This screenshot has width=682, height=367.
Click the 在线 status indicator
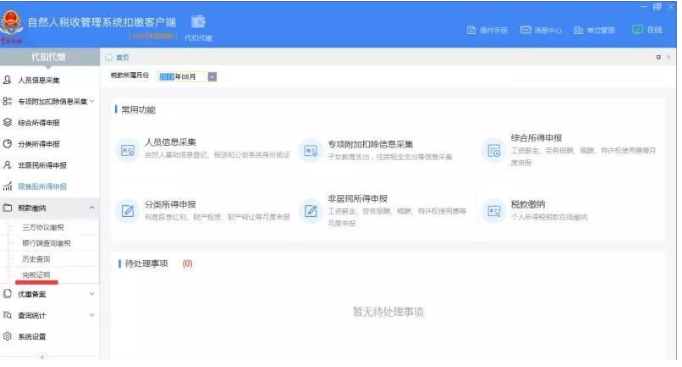[x=647, y=30]
